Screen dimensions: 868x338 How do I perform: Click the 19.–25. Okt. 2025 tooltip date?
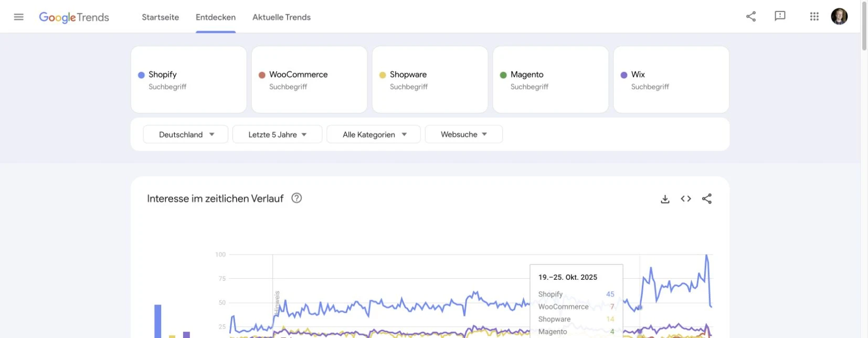click(x=568, y=277)
